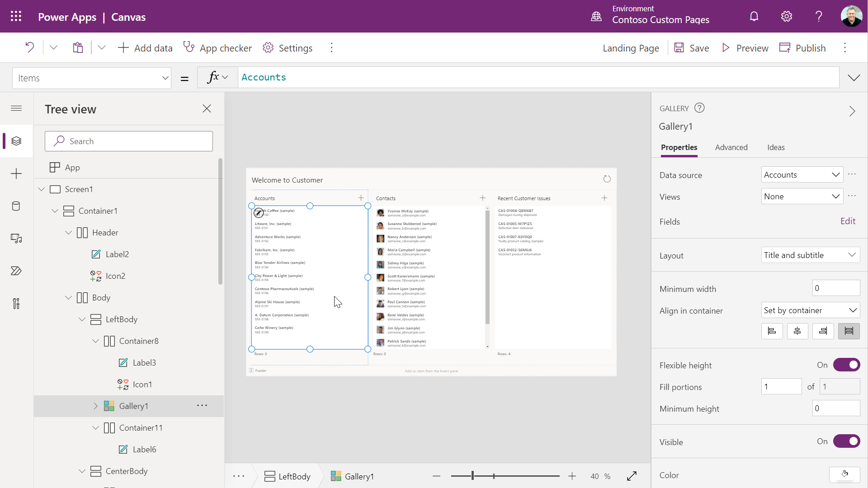Collapse the Body tree node
Screen dimensions: 868x488
(x=68, y=297)
